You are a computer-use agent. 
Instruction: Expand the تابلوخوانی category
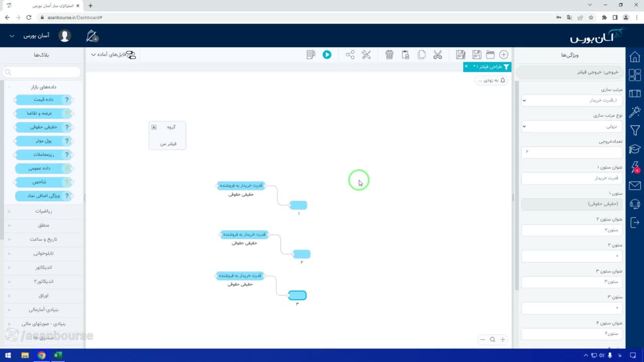pos(9,253)
